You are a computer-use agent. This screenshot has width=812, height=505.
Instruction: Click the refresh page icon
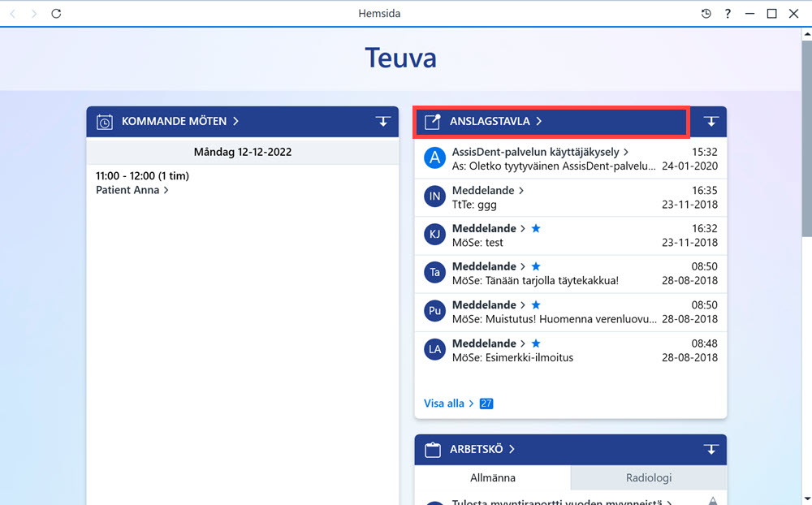pos(56,14)
